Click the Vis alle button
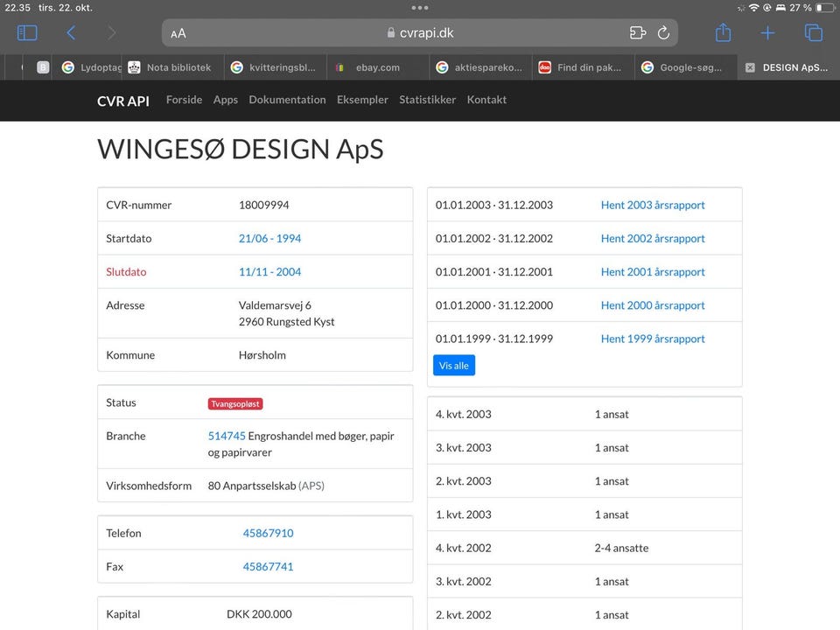The image size is (840, 630). click(453, 366)
